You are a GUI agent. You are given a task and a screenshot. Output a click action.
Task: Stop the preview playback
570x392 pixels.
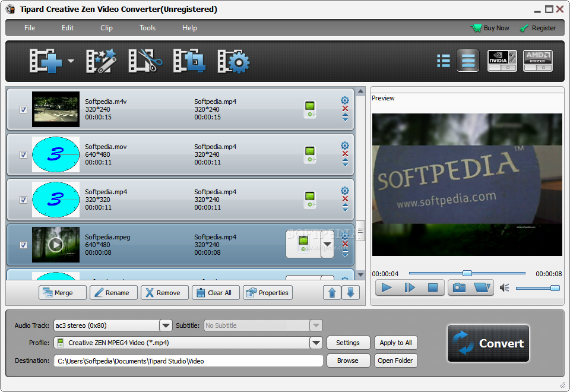tap(433, 287)
